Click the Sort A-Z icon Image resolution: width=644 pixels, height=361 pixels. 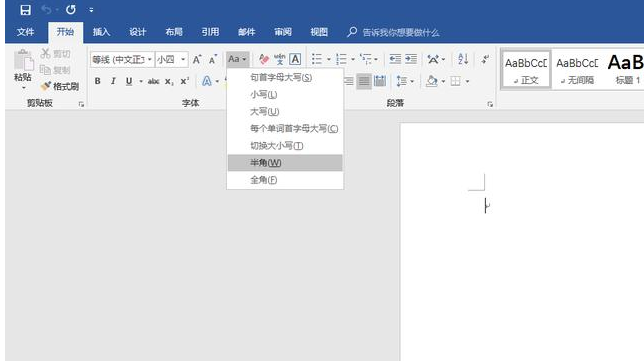coord(463,59)
